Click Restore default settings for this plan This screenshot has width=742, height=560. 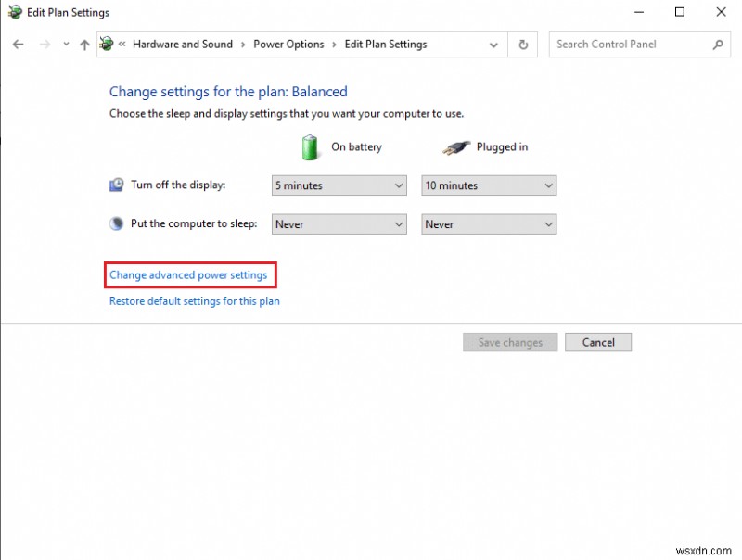click(x=193, y=300)
